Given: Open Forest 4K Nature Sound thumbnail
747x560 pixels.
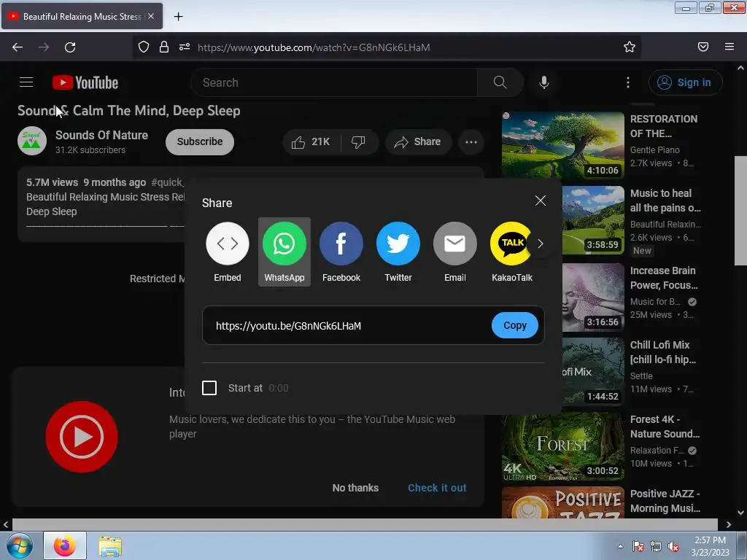Looking at the screenshot, I should click(x=562, y=447).
